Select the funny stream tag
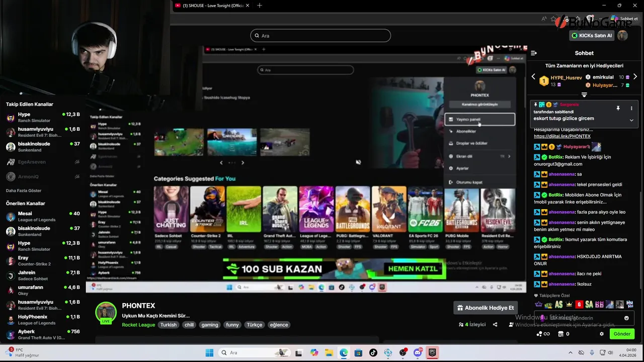Screen dimensions: 644x362 click(232, 325)
